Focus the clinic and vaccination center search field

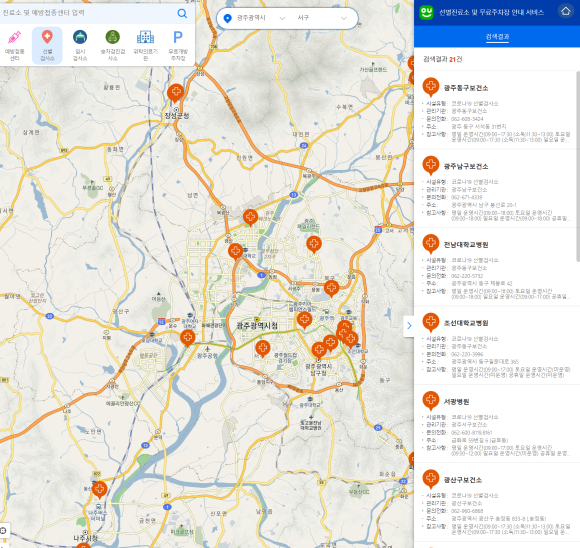[87, 13]
